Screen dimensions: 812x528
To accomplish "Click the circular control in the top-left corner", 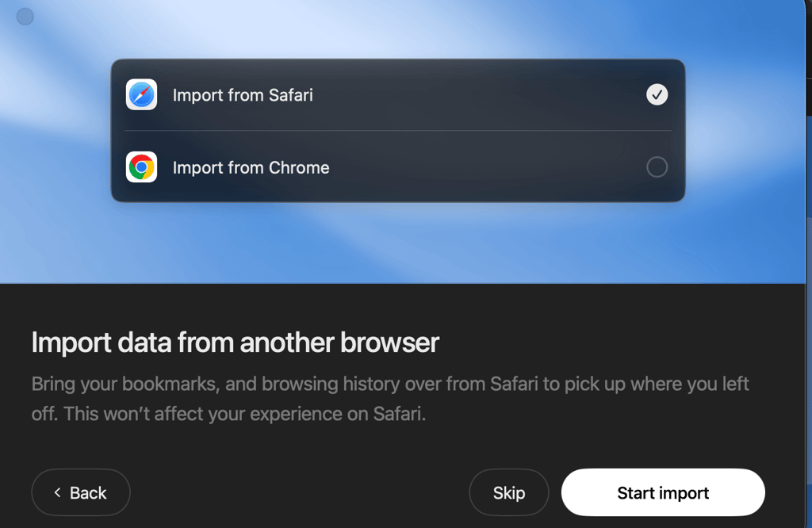I will 25,17.
